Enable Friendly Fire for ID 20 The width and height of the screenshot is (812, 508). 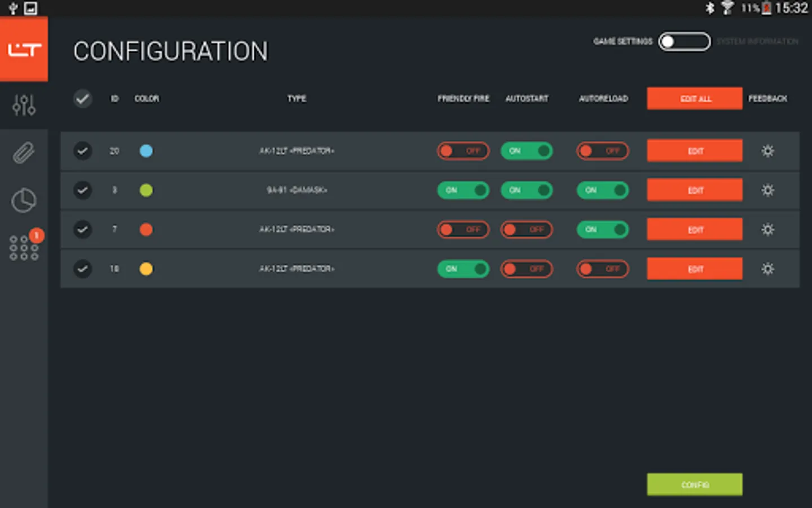click(463, 151)
